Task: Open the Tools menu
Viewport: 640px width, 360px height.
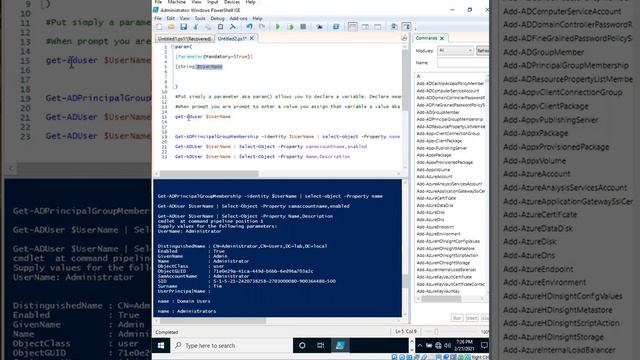Action: pos(200,18)
